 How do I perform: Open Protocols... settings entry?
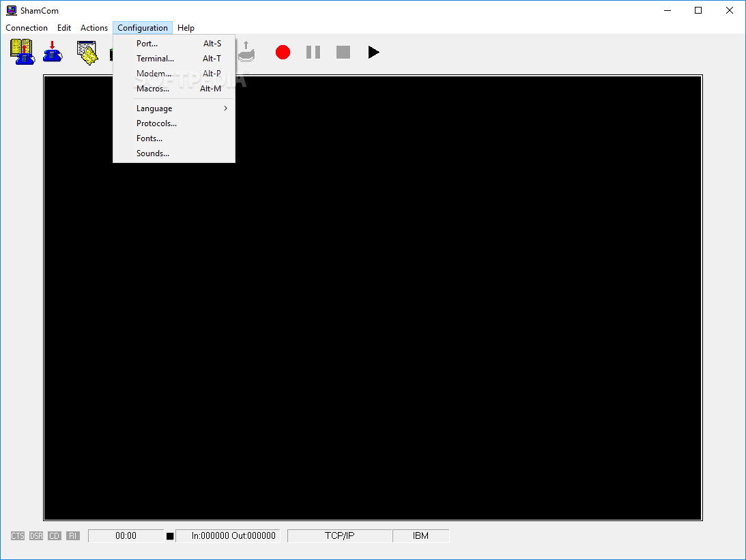(x=174, y=123)
